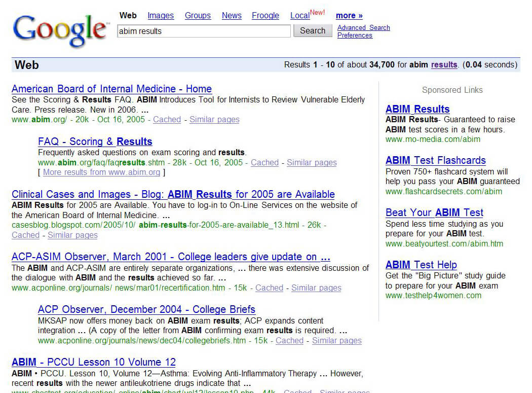Click the www.beatyourtest.com/abim.htm URL text
Image resolution: width=532 pixels, height=393 pixels.
coord(444,244)
